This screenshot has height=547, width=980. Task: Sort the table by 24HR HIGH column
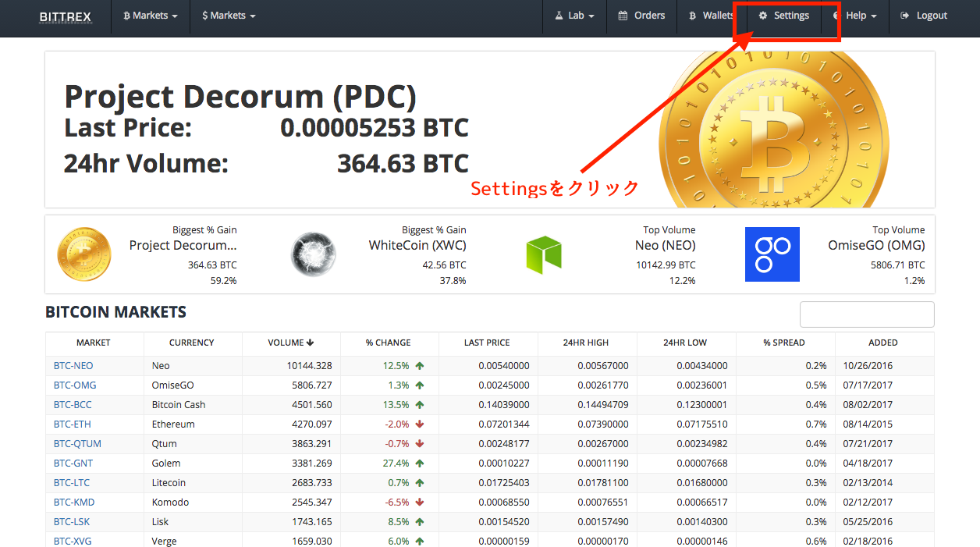point(586,343)
